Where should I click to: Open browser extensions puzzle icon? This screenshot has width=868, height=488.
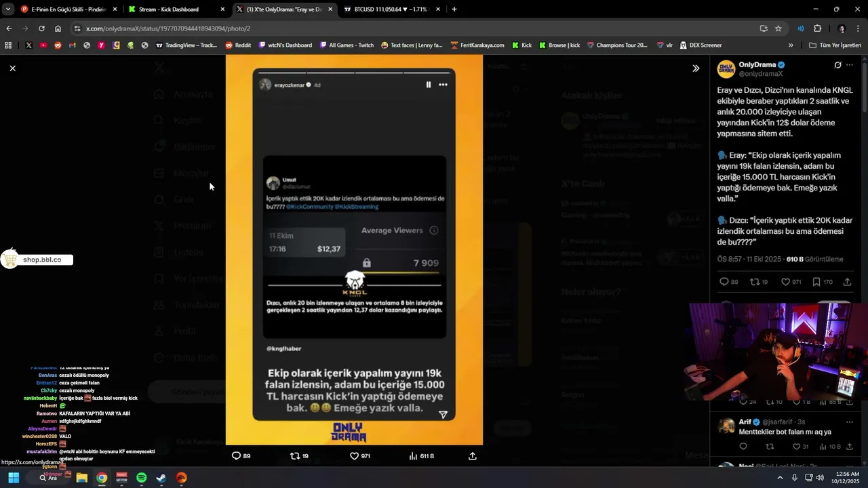click(x=817, y=28)
